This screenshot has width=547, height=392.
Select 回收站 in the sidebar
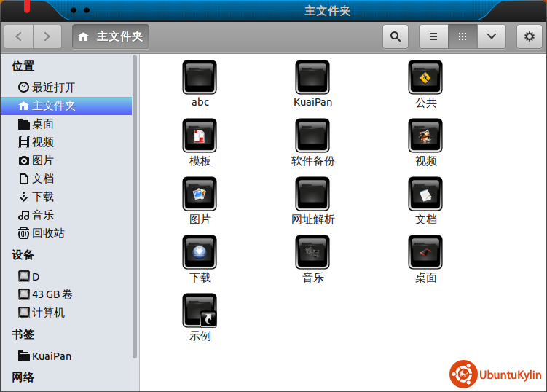48,233
